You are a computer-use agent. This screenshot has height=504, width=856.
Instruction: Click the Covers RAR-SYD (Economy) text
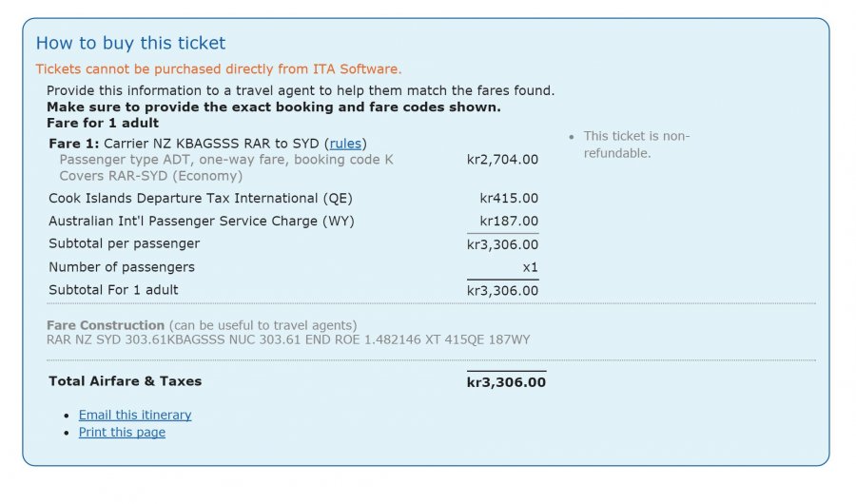(x=150, y=176)
